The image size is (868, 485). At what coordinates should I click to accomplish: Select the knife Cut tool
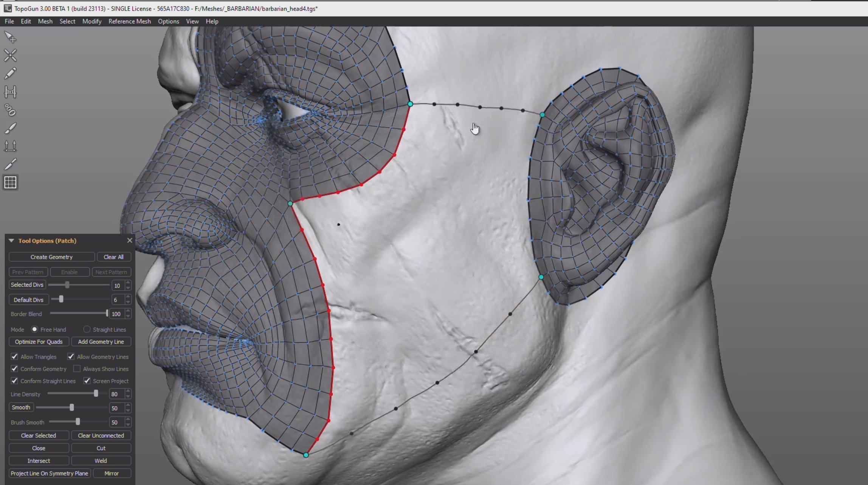(10, 164)
